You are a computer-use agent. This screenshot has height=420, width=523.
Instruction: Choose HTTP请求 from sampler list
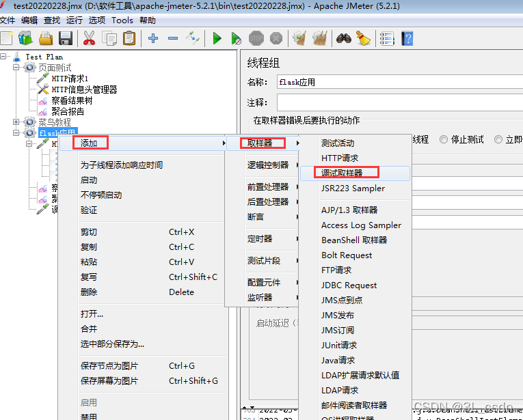[356, 158]
